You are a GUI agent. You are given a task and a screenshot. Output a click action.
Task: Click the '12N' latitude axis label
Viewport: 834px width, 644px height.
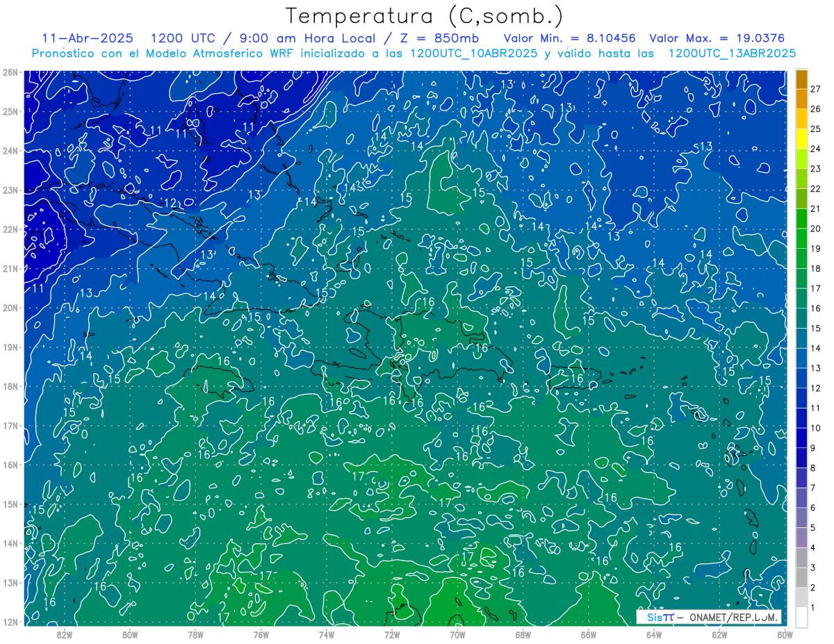tap(9, 622)
